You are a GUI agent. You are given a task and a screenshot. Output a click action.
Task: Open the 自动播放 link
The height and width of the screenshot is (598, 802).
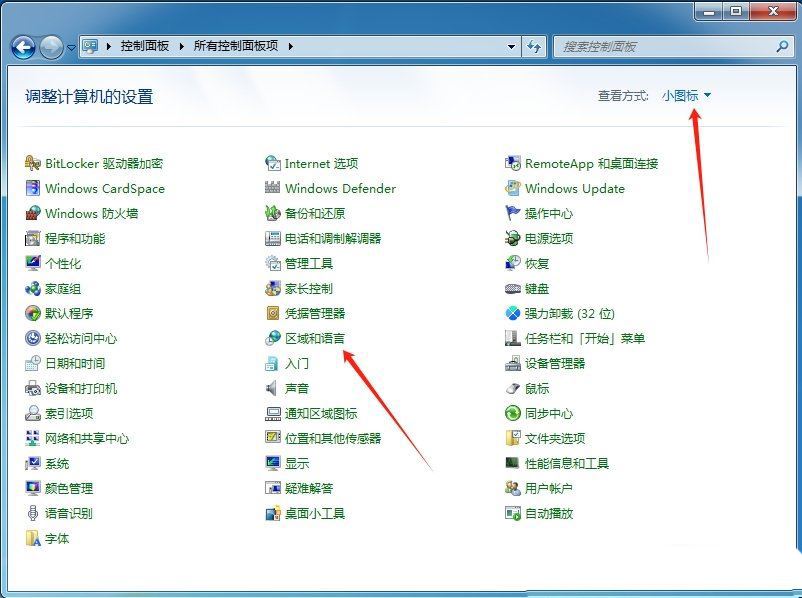tap(548, 513)
